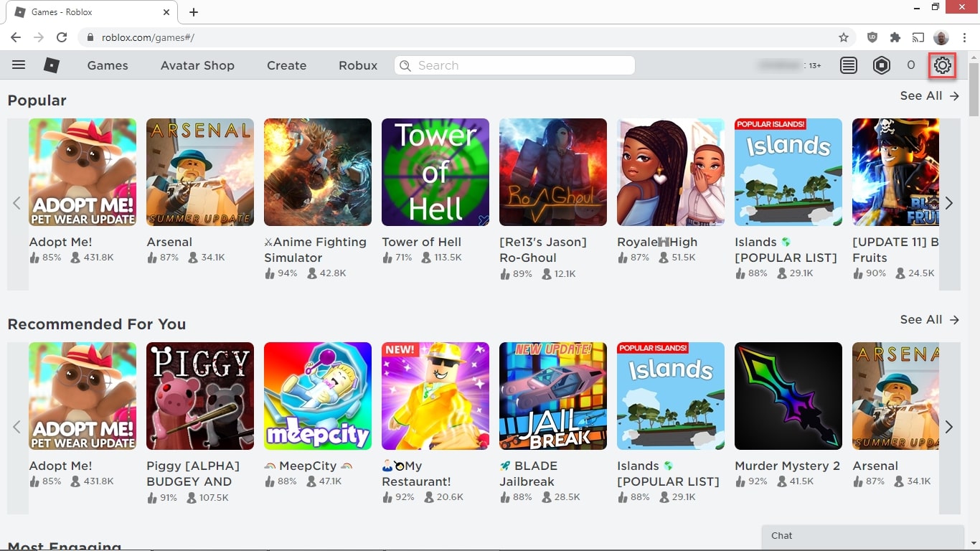
Task: Open the Avatar Shop menu item
Action: click(x=197, y=65)
